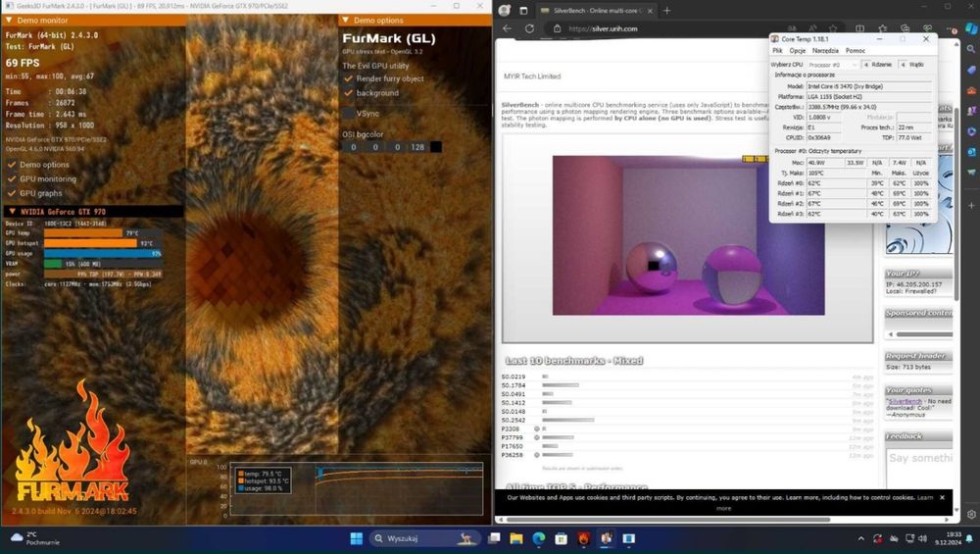980x554 pixels.
Task: Click the Say something feedback box
Action: pos(919,468)
